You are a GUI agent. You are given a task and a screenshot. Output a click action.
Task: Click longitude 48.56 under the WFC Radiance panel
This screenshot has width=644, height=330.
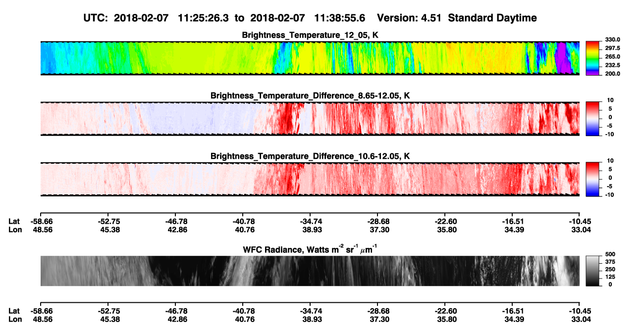pyautogui.click(x=42, y=319)
